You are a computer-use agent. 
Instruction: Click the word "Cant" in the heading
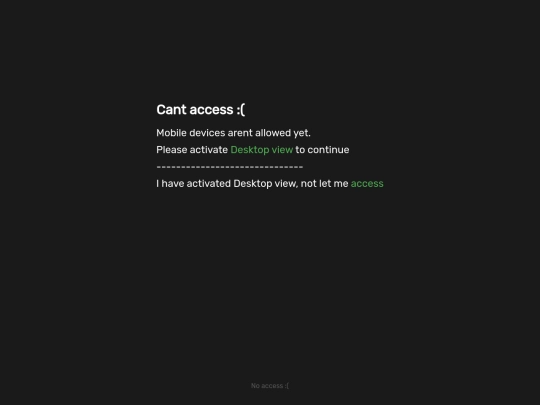tap(171, 110)
